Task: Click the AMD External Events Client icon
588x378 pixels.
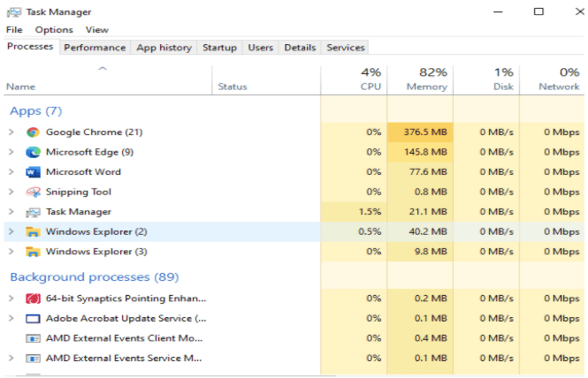Action: point(33,338)
